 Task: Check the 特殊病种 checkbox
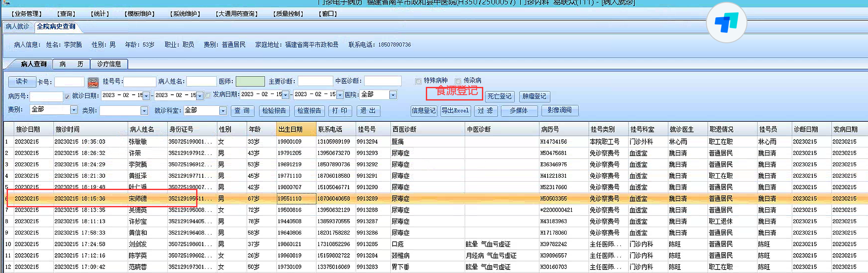(x=418, y=81)
